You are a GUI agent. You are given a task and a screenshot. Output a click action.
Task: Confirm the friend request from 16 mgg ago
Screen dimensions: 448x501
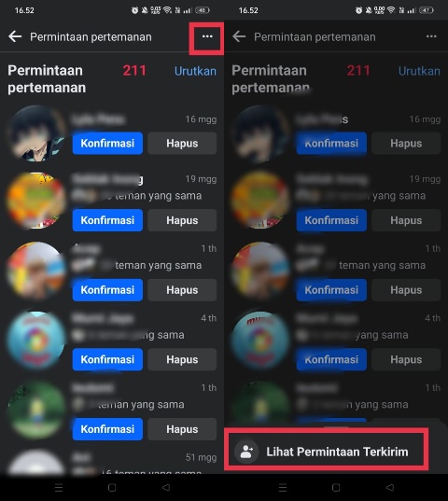[107, 143]
